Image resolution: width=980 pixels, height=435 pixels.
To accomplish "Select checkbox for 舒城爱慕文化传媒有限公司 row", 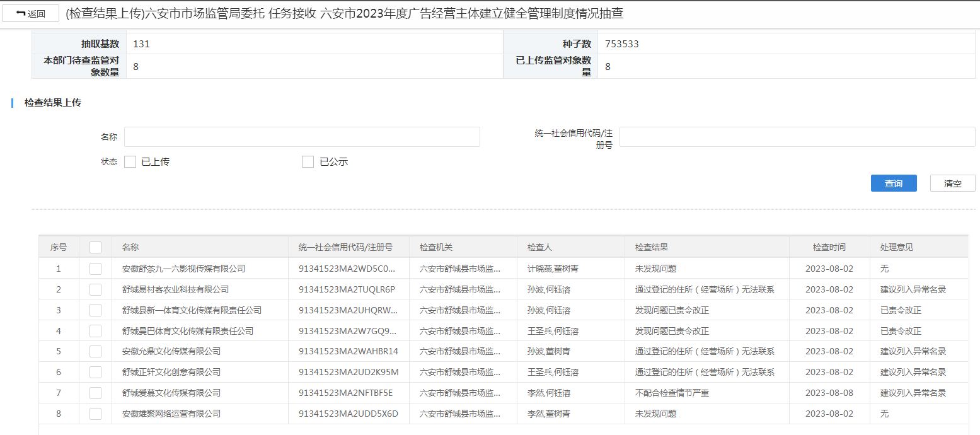I will [95, 393].
